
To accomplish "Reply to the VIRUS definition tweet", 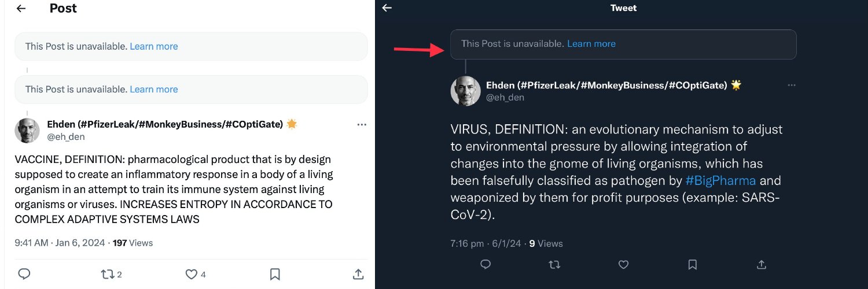I will (x=486, y=264).
